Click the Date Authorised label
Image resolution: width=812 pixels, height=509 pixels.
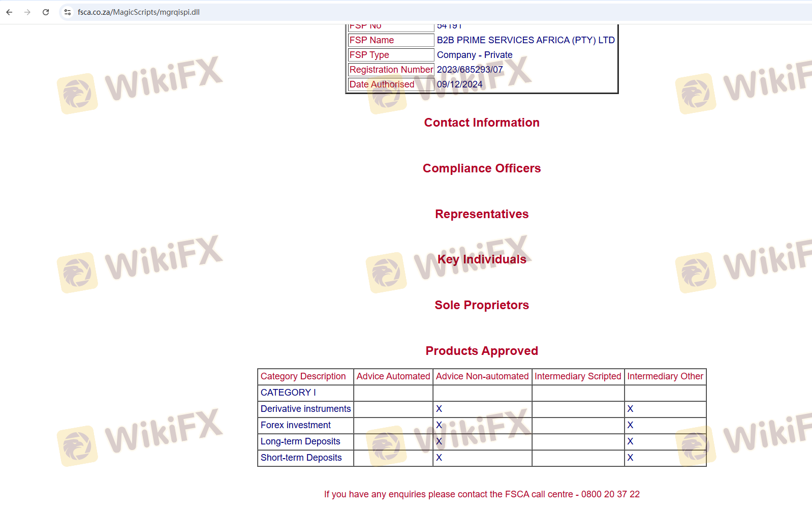tap(382, 84)
